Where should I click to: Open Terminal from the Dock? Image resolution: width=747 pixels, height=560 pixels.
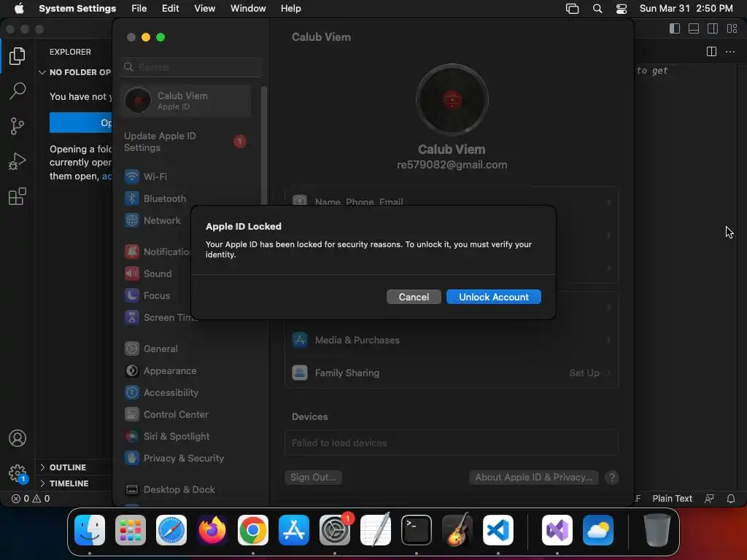[417, 530]
